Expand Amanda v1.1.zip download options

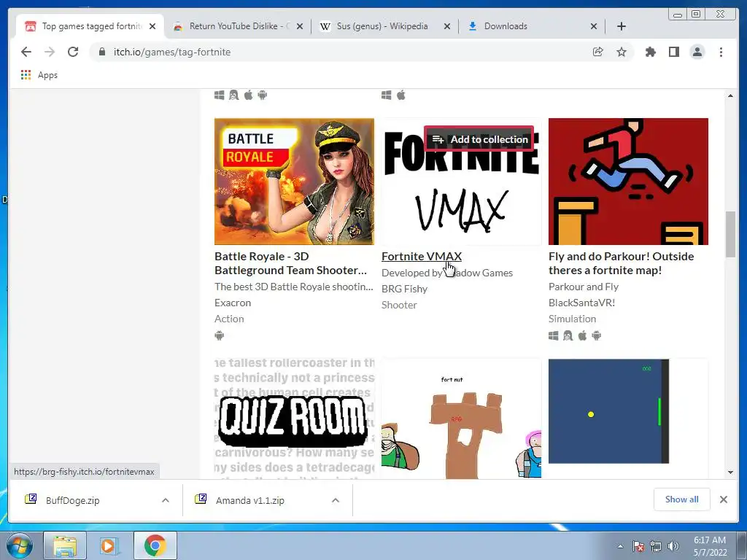tap(336, 500)
